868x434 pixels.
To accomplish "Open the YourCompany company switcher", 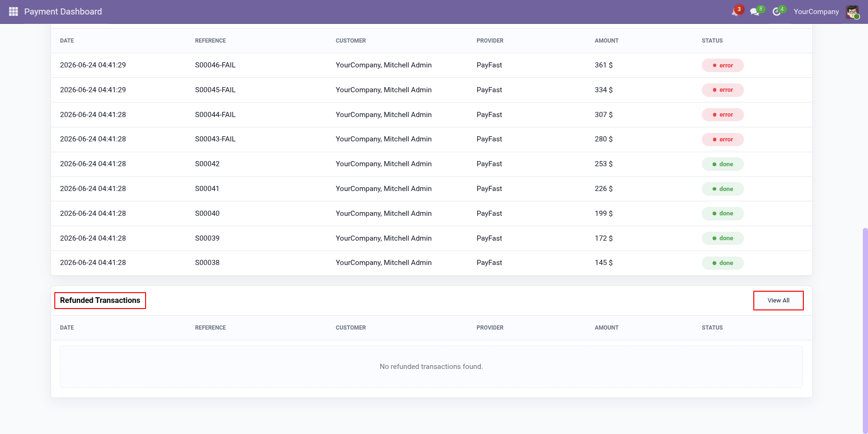I will tap(816, 12).
